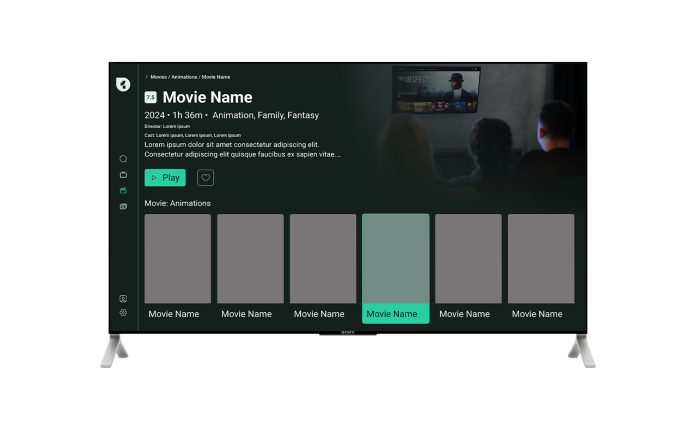The width and height of the screenshot is (698, 442).
Task: Toggle the heart favorite button
Action: (x=205, y=178)
